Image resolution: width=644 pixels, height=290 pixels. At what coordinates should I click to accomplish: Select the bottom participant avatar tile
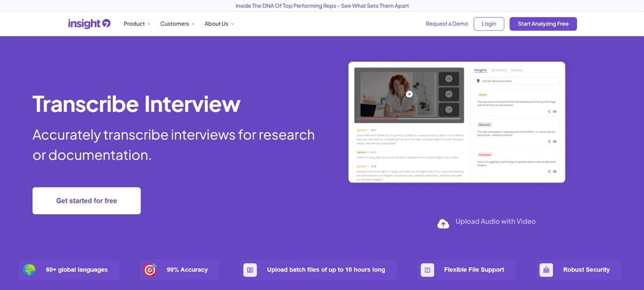[449, 109]
